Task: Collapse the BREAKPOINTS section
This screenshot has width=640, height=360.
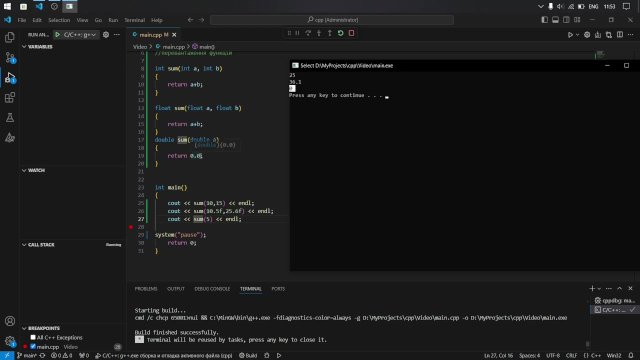Action: [40, 328]
